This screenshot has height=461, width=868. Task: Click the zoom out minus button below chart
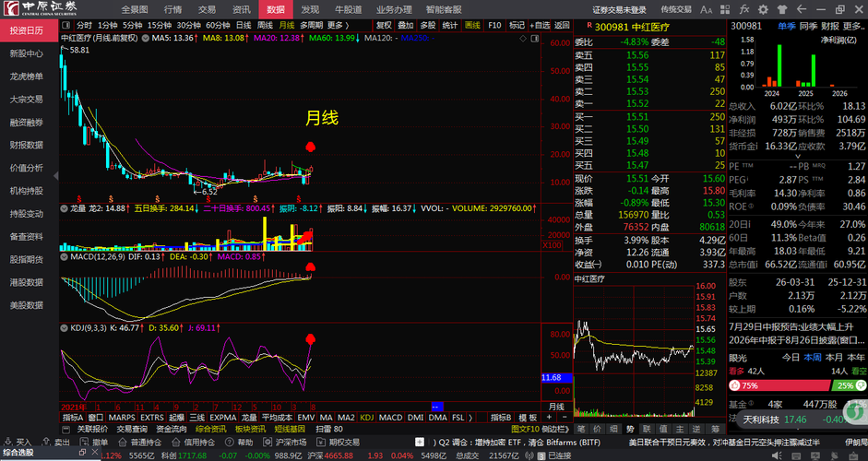click(565, 418)
